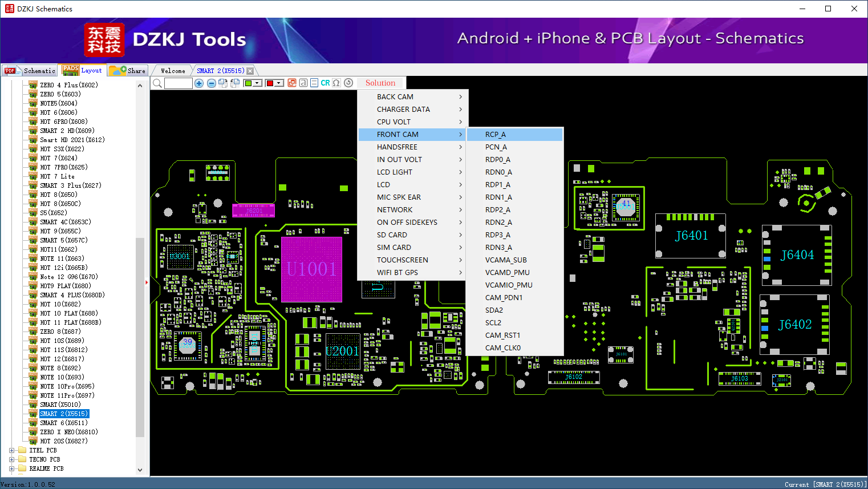Select ZERO X NEO(X6810) in model tree
This screenshot has width=868, height=489.
click(x=69, y=432)
